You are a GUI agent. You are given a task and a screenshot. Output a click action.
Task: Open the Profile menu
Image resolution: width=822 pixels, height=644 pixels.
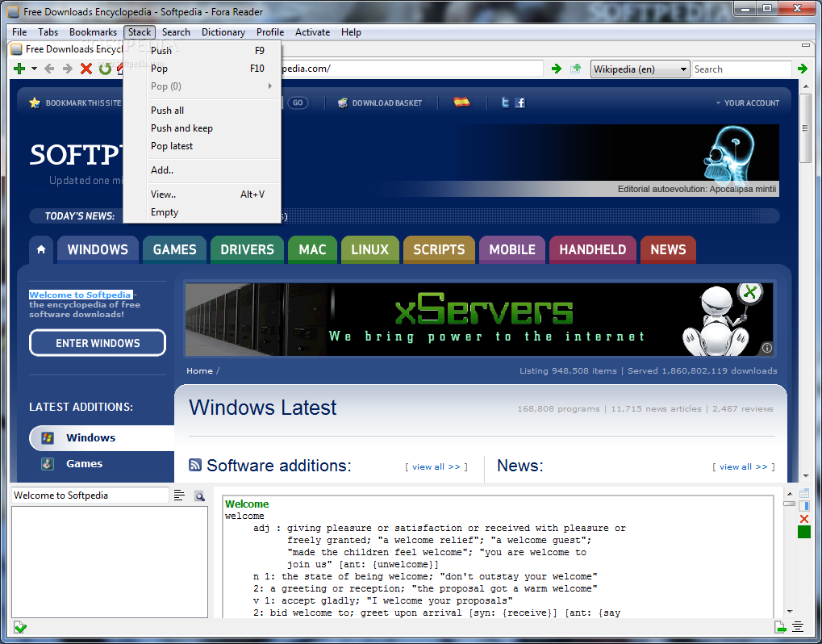pyautogui.click(x=270, y=32)
